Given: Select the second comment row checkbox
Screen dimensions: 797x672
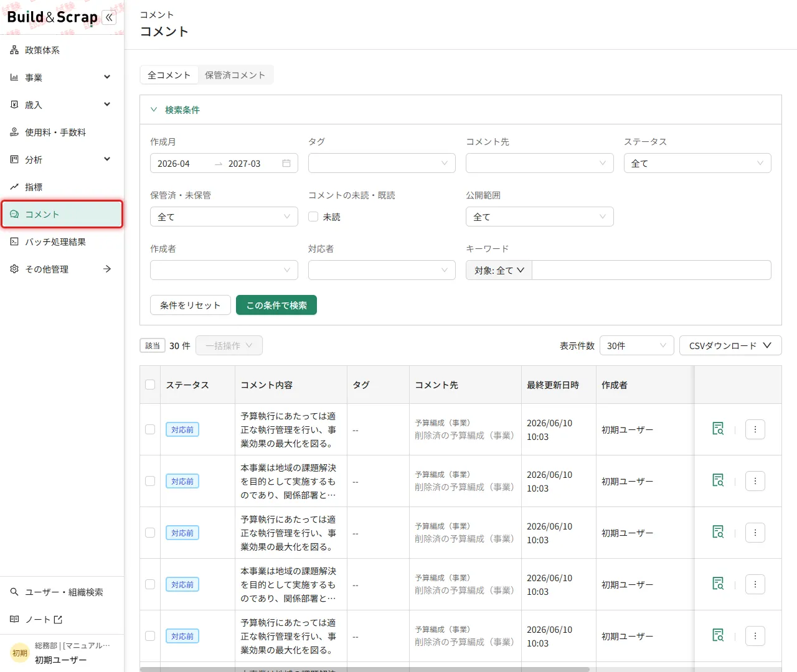Looking at the screenshot, I should [150, 481].
